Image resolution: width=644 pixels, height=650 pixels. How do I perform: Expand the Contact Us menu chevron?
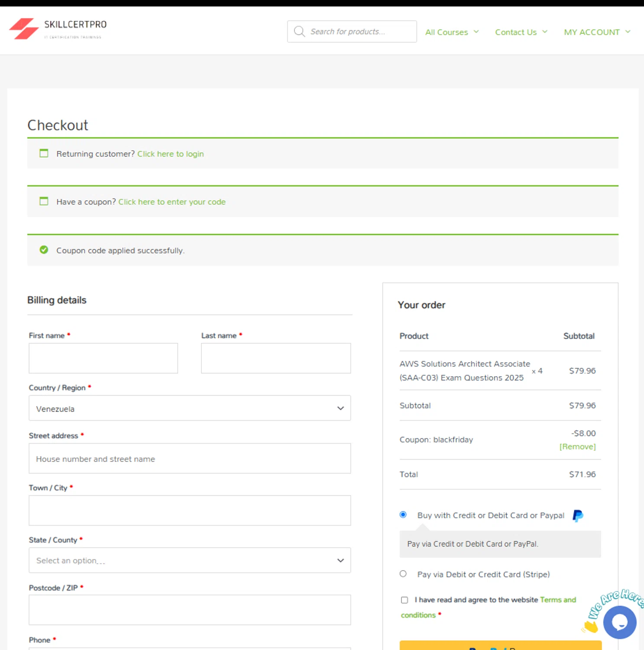545,32
